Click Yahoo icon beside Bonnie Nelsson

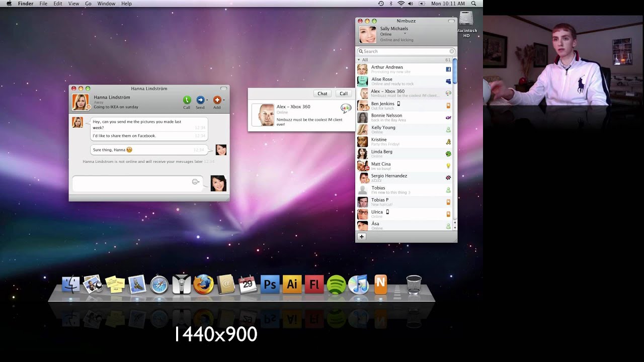tap(448, 117)
